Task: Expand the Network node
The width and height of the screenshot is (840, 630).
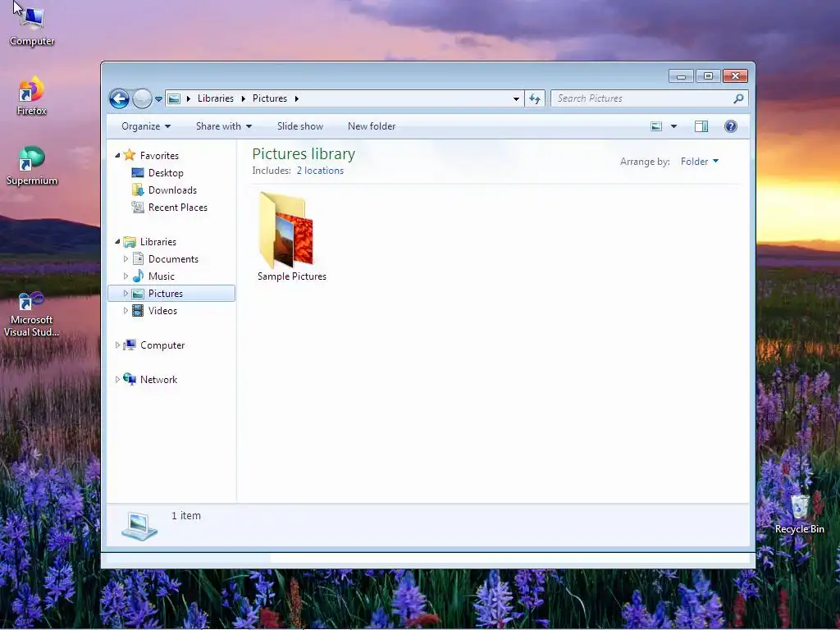Action: pos(117,379)
